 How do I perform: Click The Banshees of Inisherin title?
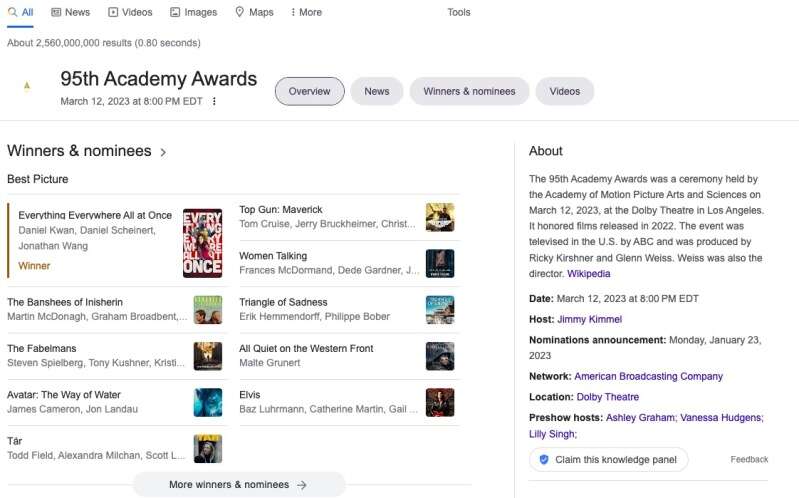click(65, 302)
